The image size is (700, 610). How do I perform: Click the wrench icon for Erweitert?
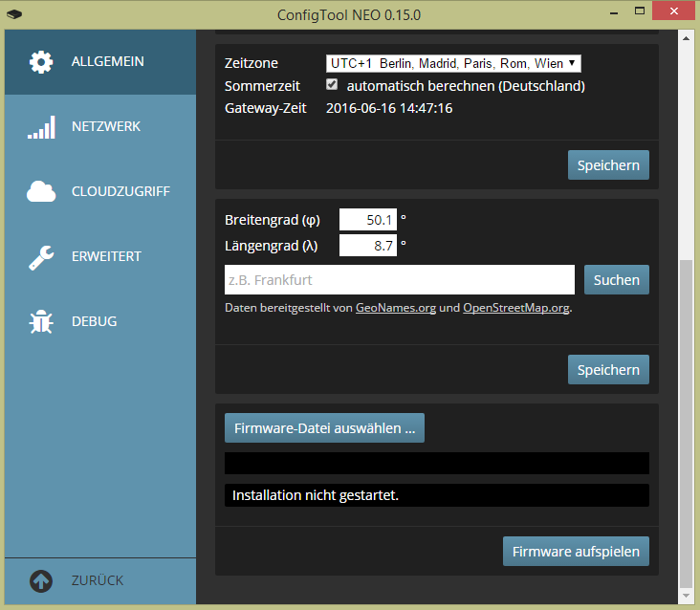pos(41,257)
